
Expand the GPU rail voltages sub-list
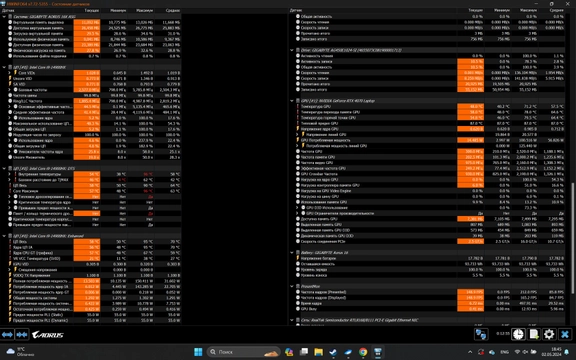[298, 134]
